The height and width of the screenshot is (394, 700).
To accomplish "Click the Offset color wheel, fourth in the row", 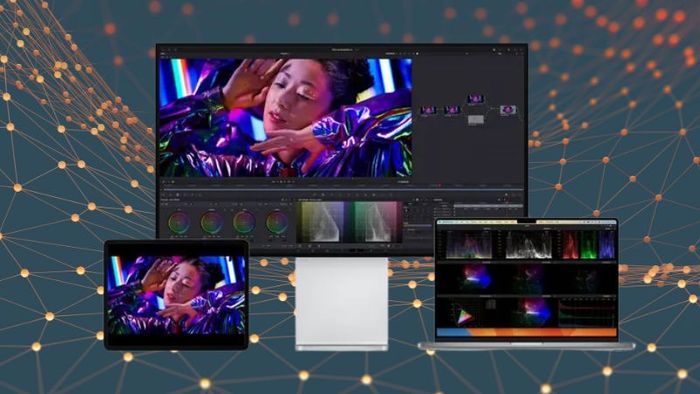I will click(277, 222).
